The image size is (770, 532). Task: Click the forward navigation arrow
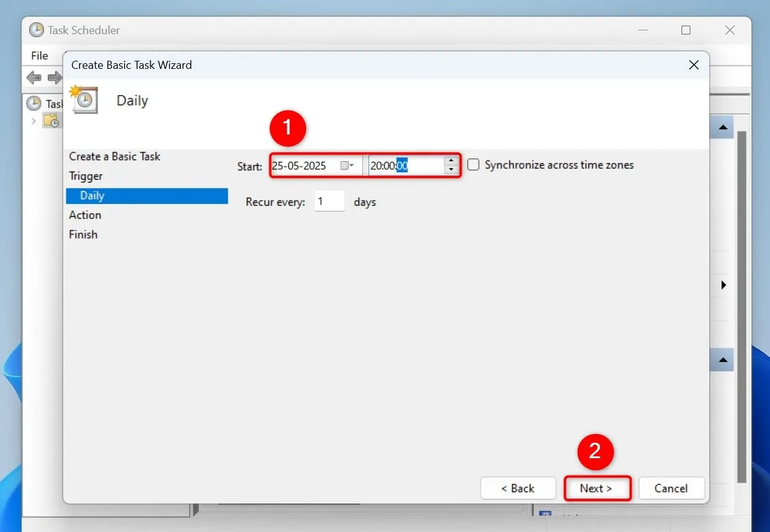55,78
